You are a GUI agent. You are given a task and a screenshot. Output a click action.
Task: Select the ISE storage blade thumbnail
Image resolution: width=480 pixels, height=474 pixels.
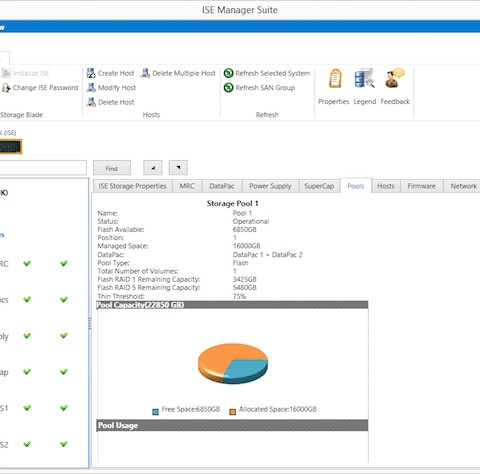click(11, 147)
